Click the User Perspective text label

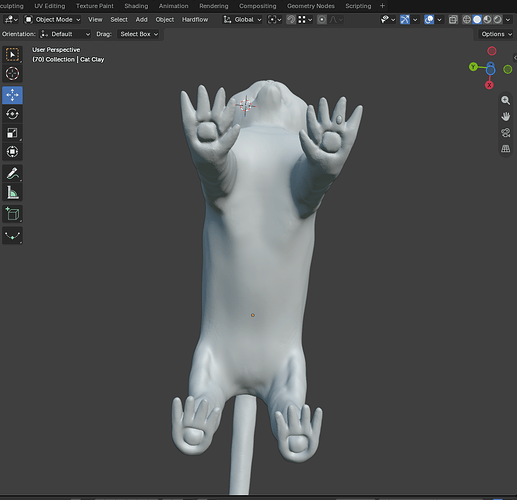tap(56, 50)
